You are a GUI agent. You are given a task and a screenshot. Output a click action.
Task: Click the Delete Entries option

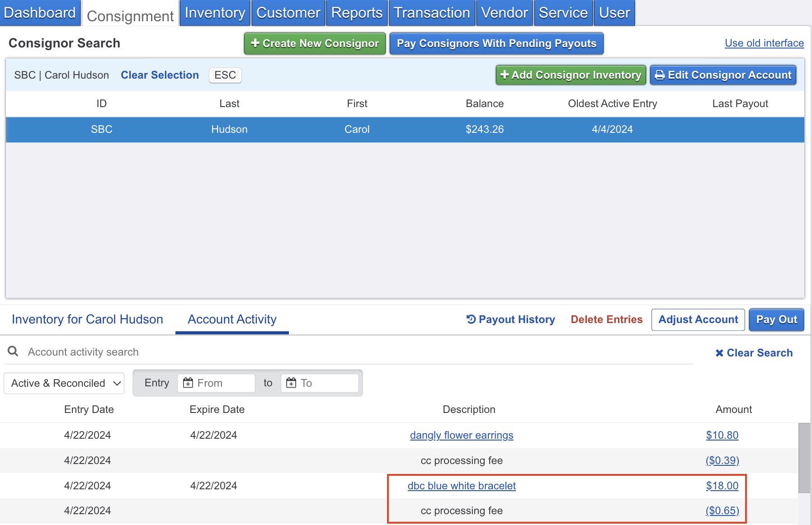(606, 319)
